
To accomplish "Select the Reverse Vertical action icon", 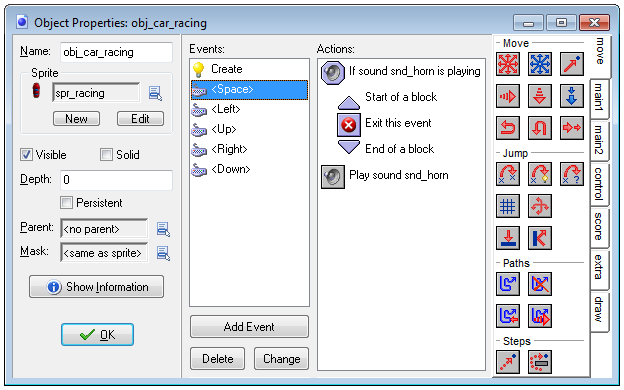I will (x=540, y=128).
